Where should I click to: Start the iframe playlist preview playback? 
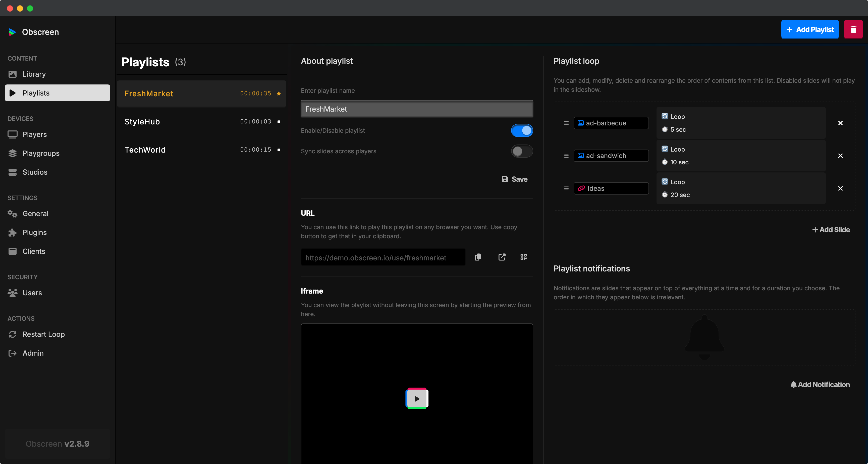[x=417, y=398]
